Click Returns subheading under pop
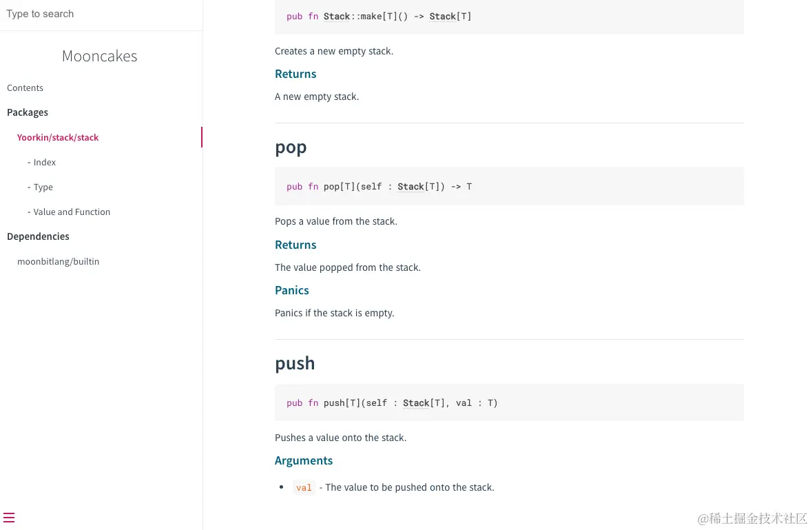 [x=295, y=245]
